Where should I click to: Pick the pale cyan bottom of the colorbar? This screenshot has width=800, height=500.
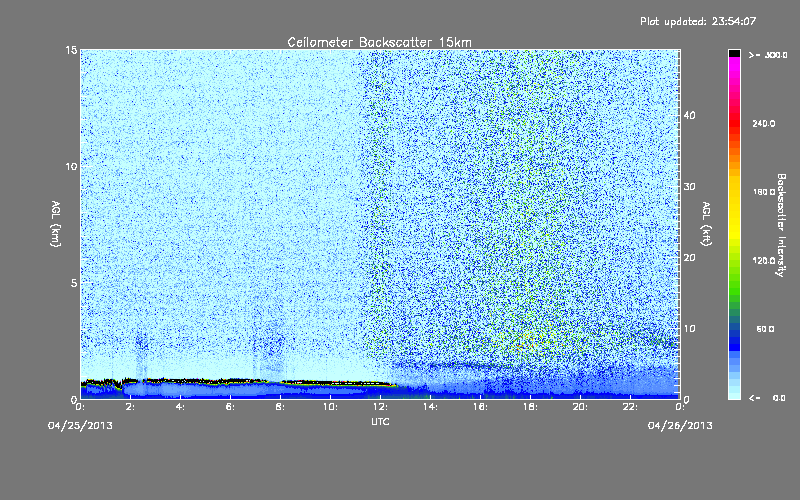tap(734, 393)
